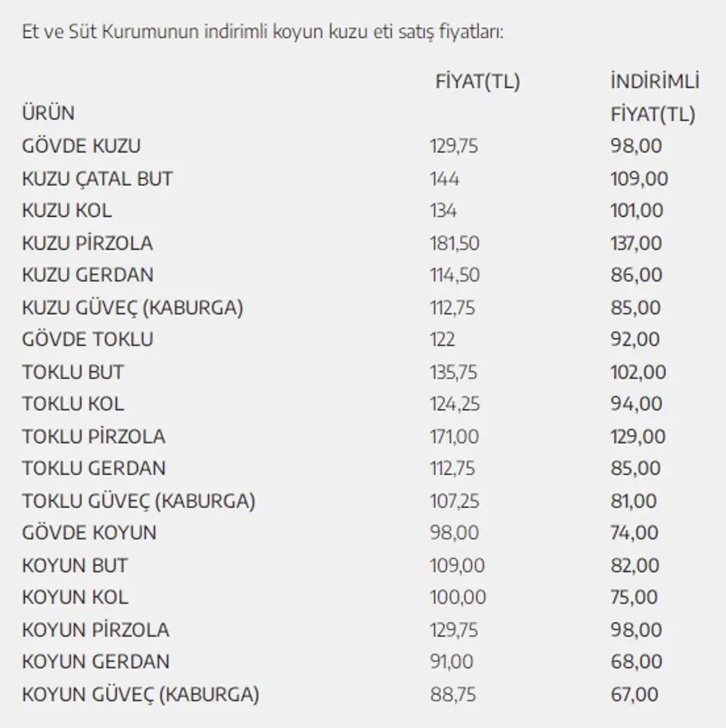The height and width of the screenshot is (728, 726).
Task: Click the TOKLU KOL discounted price 94,00
Action: (636, 404)
